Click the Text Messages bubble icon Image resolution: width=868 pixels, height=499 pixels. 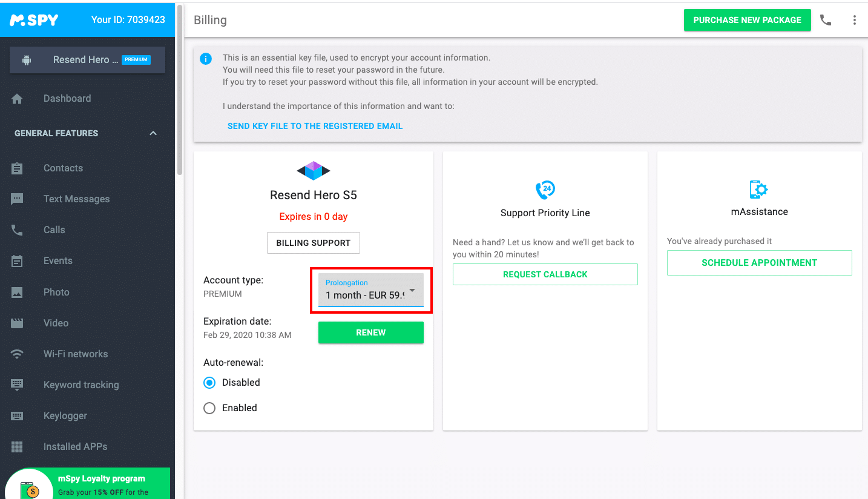click(x=17, y=199)
